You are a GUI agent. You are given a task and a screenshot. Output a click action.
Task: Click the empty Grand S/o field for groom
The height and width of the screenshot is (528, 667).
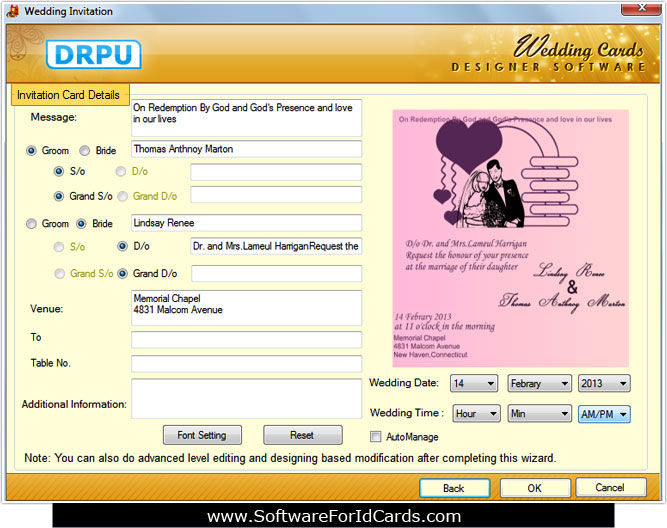(276, 195)
